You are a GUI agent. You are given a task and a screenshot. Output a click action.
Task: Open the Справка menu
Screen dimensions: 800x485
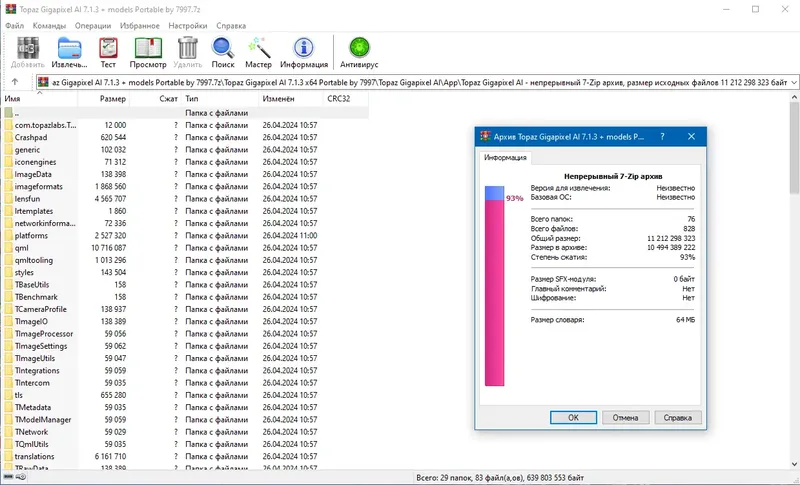point(231,25)
